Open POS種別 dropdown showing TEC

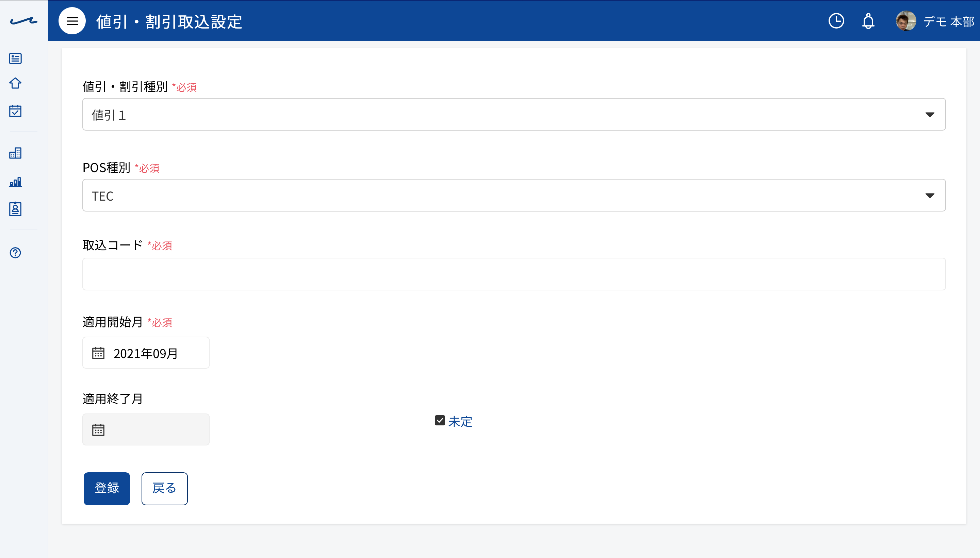pos(514,195)
